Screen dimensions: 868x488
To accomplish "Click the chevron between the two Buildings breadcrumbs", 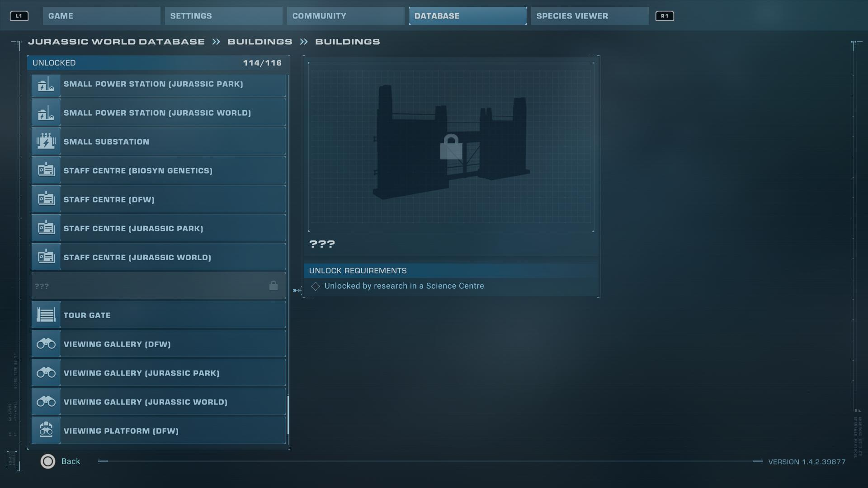I will coord(304,42).
